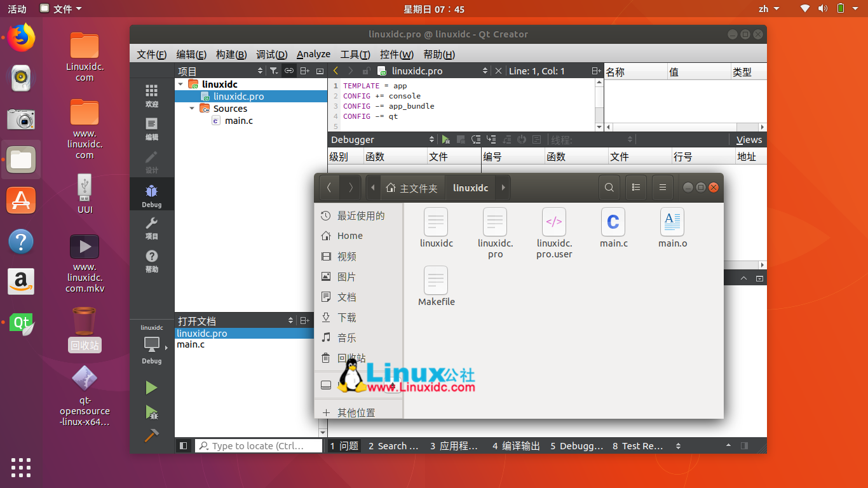Expand the output panes selector arrows in status bar
The height and width of the screenshot is (488, 868).
tap(678, 446)
